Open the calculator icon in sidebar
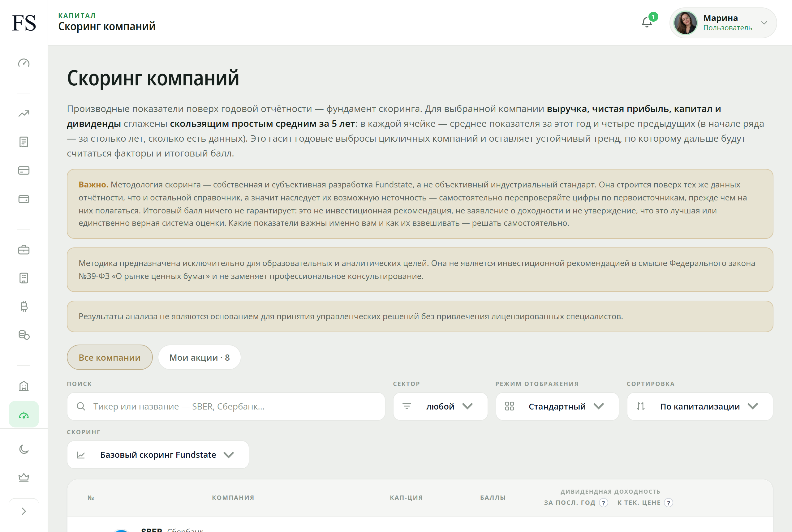 pos(24,278)
